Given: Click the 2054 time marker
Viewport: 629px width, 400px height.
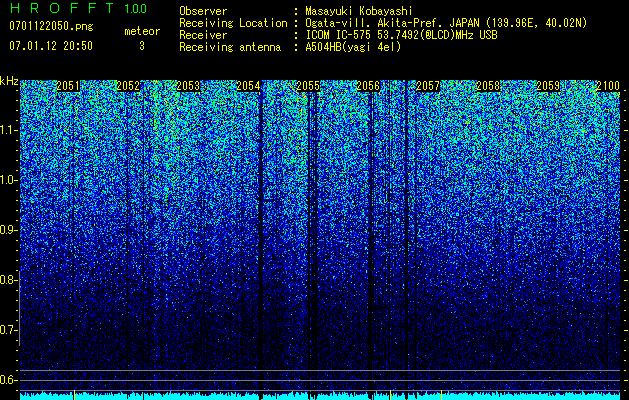Looking at the screenshot, I should click(x=248, y=86).
